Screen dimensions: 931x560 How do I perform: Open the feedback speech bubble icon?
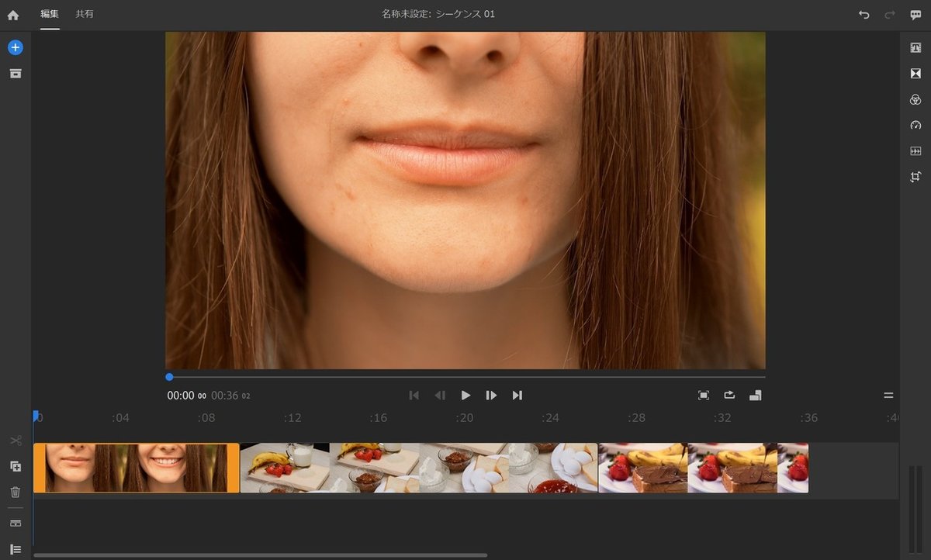click(x=915, y=15)
